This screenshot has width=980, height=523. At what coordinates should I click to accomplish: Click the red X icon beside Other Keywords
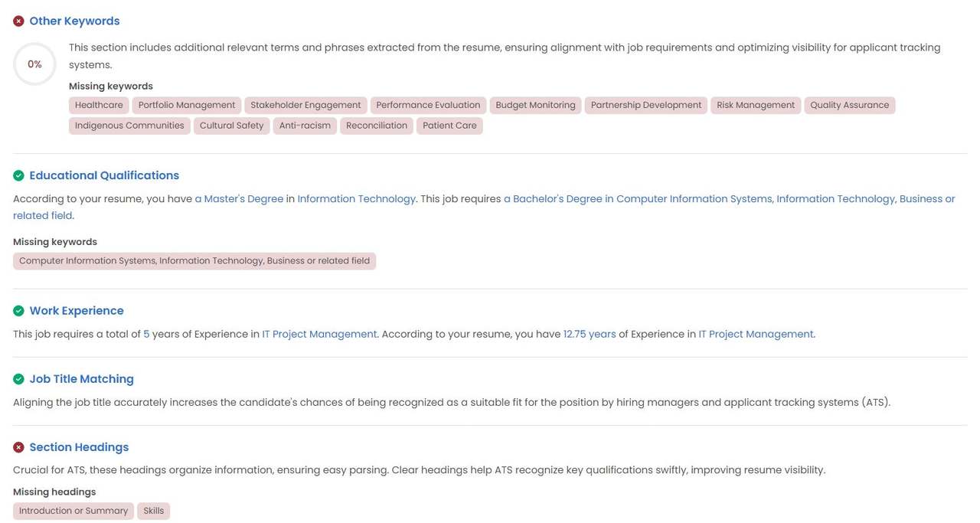click(x=18, y=21)
